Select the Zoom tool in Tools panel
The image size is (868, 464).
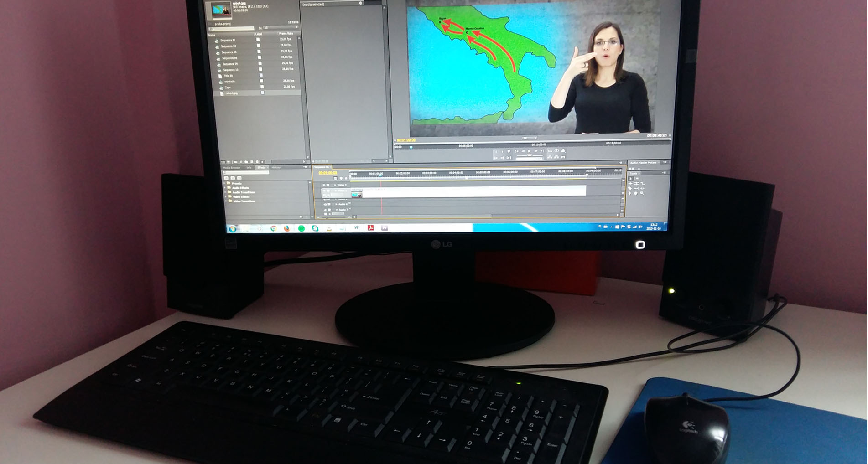(x=642, y=193)
